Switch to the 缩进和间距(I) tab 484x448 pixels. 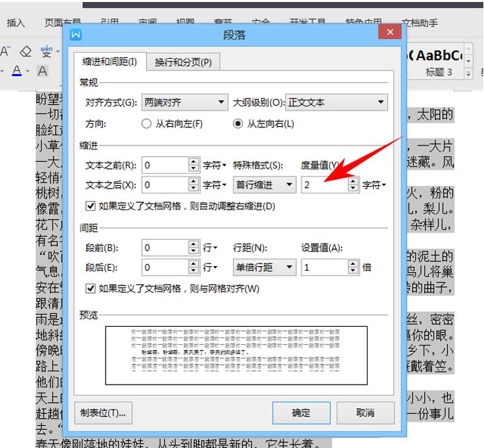[110, 62]
